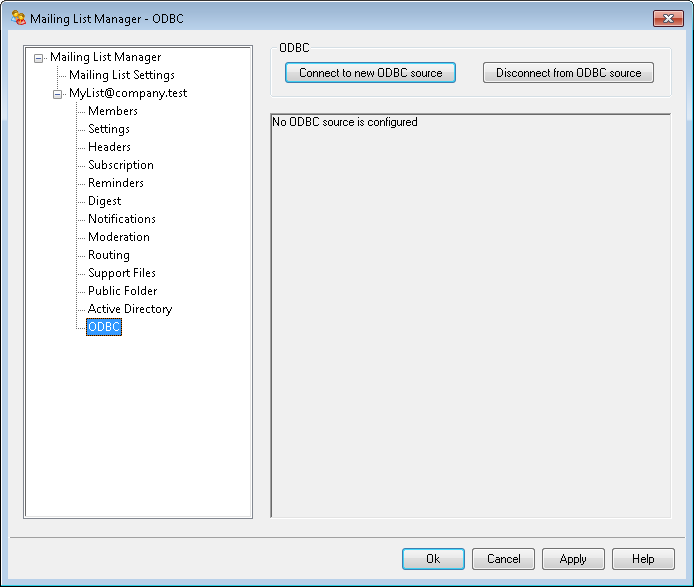The height and width of the screenshot is (587, 694).
Task: Click Connect to new ODBC source
Action: (x=370, y=73)
